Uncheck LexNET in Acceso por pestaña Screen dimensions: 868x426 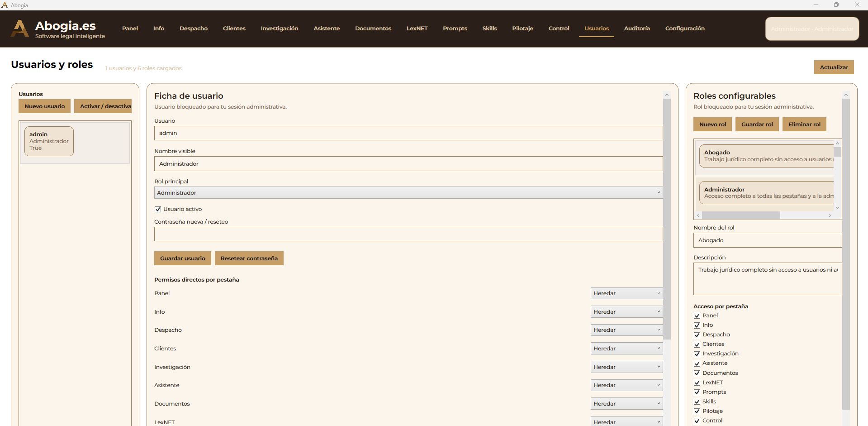pos(697,383)
